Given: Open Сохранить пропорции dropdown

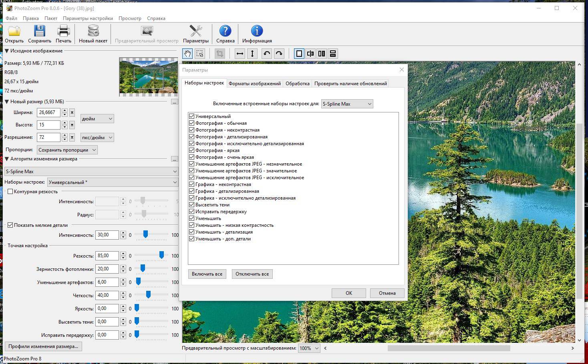Looking at the screenshot, I should point(67,150).
